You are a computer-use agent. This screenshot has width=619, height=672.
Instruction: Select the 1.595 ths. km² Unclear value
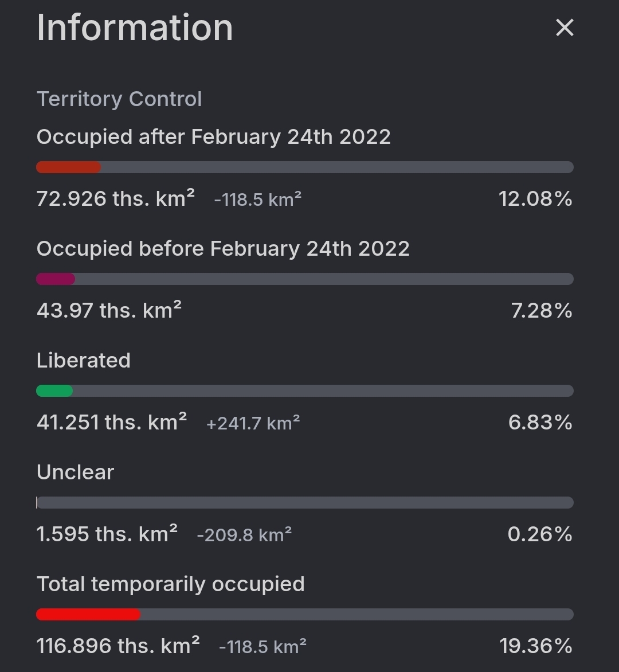coord(107,534)
